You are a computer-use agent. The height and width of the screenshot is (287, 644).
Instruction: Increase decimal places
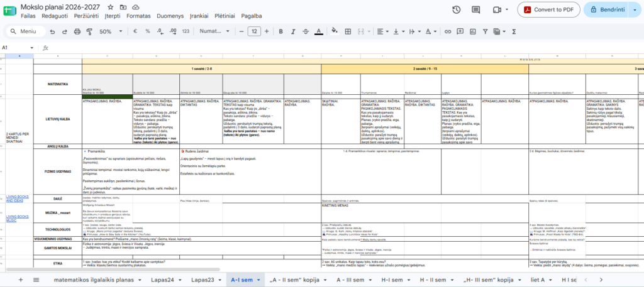(x=173, y=31)
